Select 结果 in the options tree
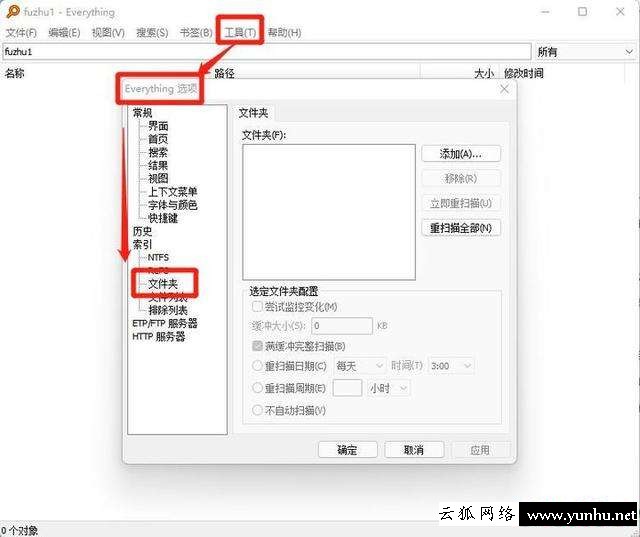This screenshot has height=537, width=640. (x=158, y=165)
